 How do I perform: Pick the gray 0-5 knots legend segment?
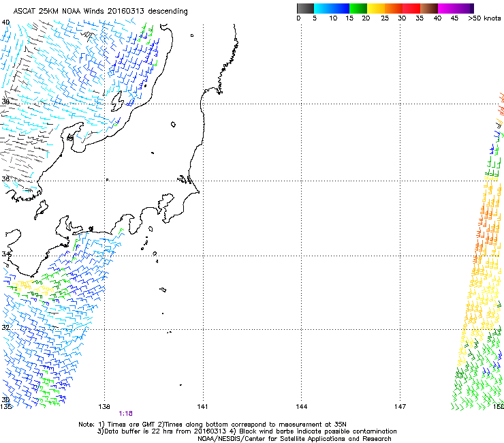[x=305, y=8]
